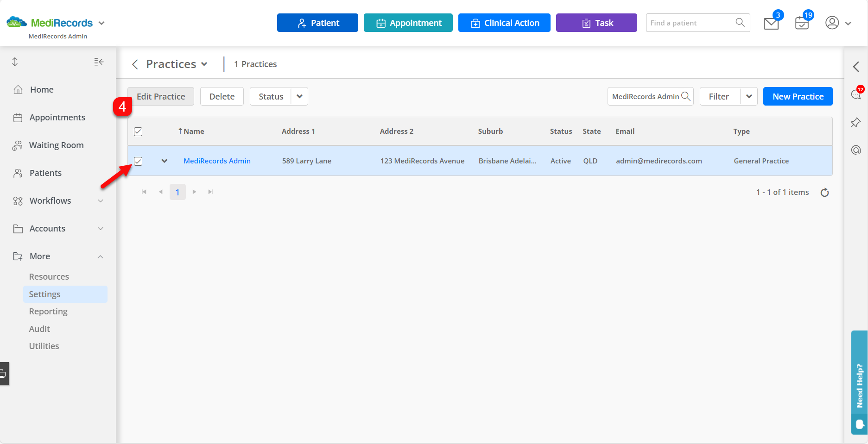Expand the Workflows sidebar section
868x444 pixels.
pyautogui.click(x=101, y=201)
